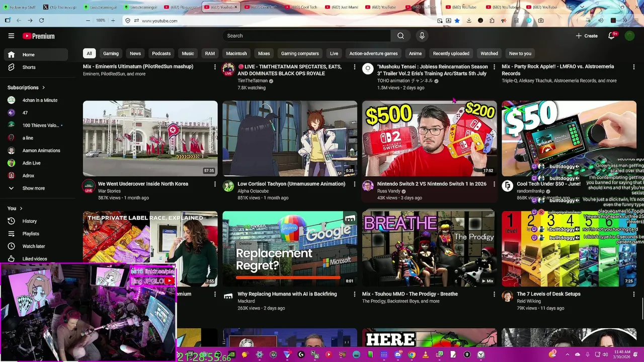Switch to the 'Follow my Stuff' browser tab

pyautogui.click(x=19, y=7)
